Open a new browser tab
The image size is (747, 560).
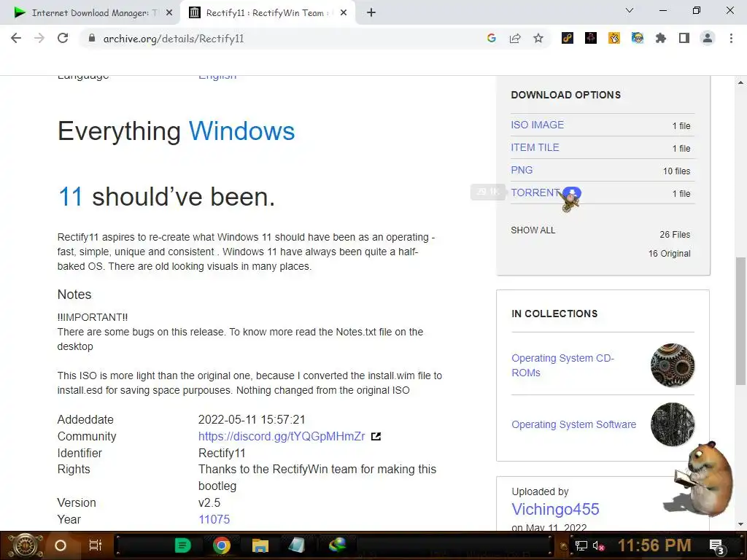tap(371, 13)
